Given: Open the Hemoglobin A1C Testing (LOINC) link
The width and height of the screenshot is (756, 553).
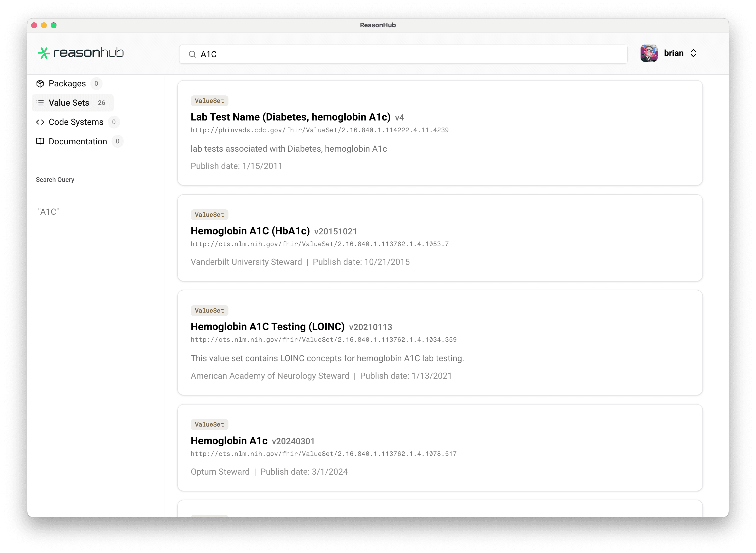Looking at the screenshot, I should coord(267,326).
